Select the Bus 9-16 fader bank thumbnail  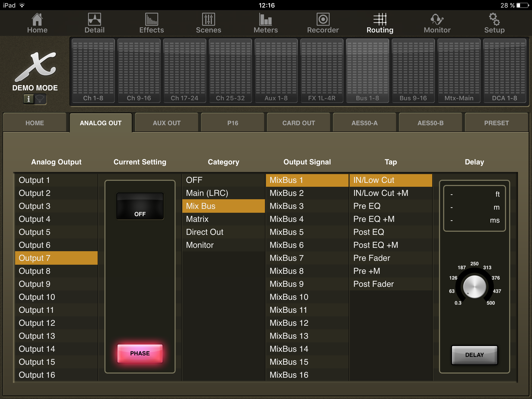(x=413, y=71)
